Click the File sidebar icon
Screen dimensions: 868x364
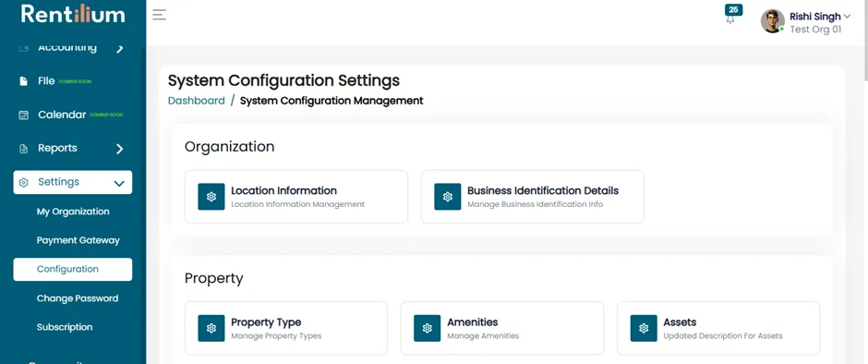[x=23, y=81]
